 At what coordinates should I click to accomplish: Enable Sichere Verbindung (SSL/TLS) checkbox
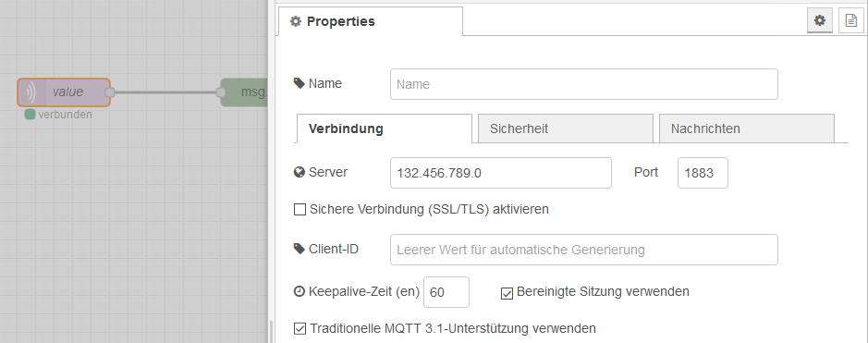pyautogui.click(x=300, y=210)
